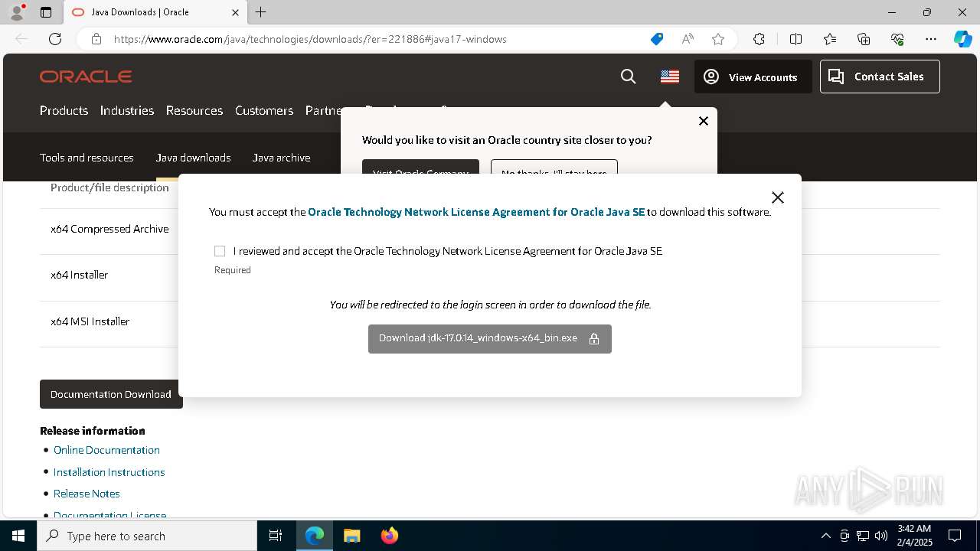Screen dimensions: 980x551
Task: Click the US flag country selector
Action: point(670,77)
